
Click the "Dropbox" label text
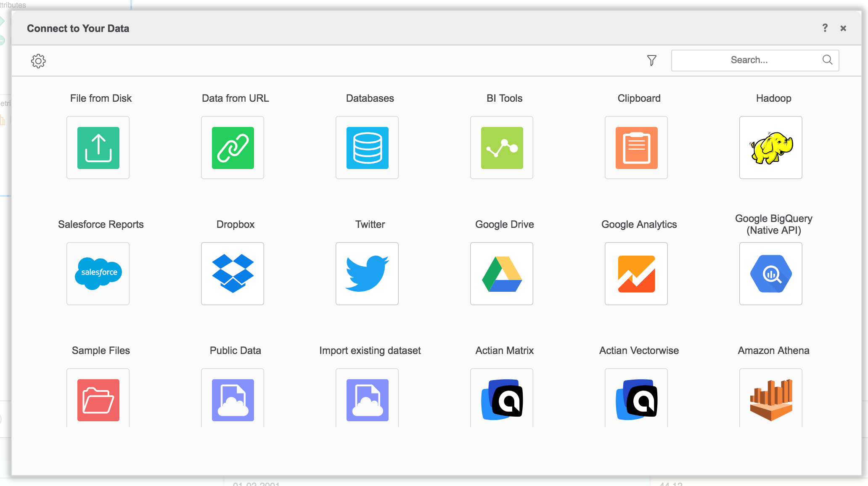click(236, 225)
